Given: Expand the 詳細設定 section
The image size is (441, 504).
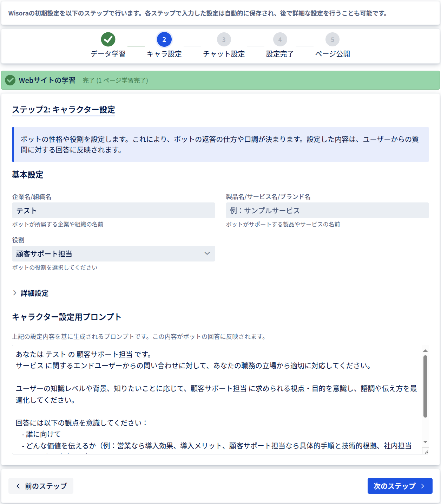Looking at the screenshot, I should (x=31, y=293).
